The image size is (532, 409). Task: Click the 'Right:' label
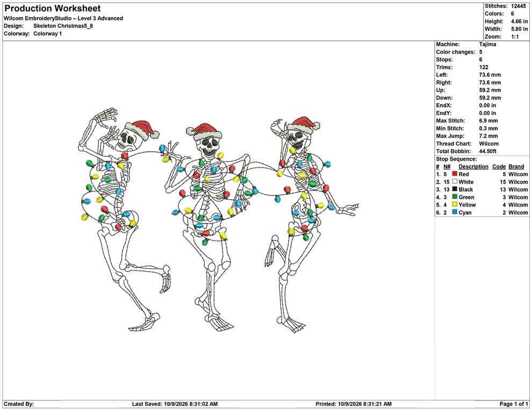[x=443, y=82]
